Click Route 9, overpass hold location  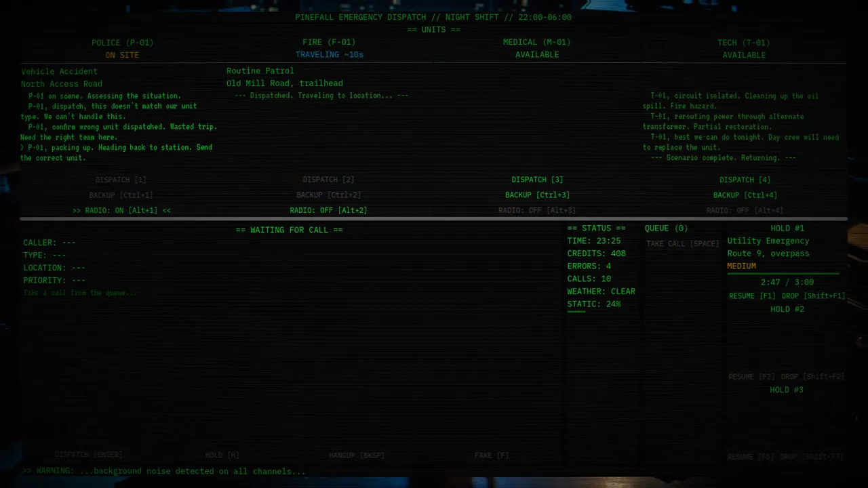tap(768, 253)
